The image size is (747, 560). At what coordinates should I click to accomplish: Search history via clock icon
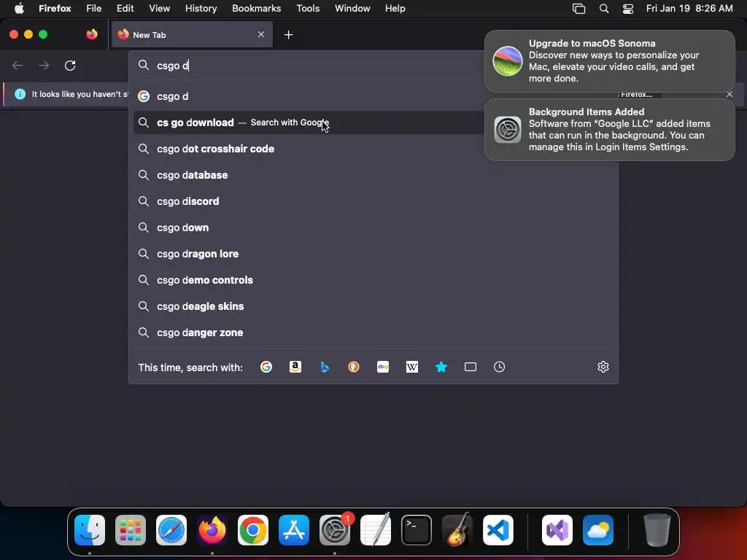(499, 367)
